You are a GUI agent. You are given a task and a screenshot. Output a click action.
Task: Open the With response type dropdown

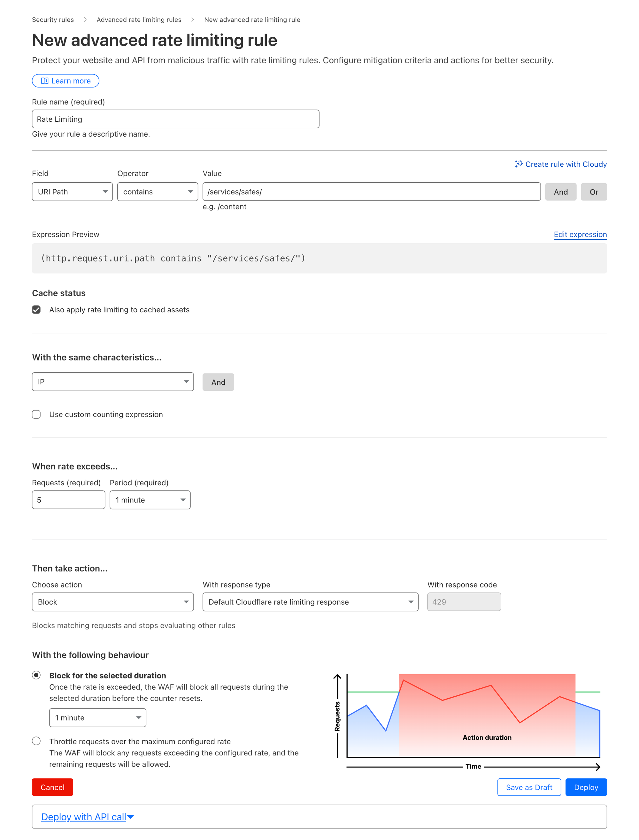[310, 602]
